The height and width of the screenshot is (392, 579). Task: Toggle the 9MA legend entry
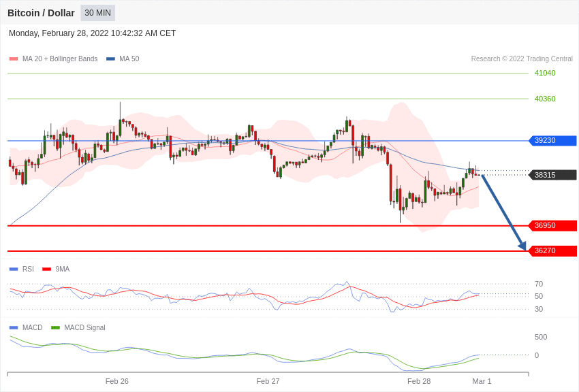point(56,269)
